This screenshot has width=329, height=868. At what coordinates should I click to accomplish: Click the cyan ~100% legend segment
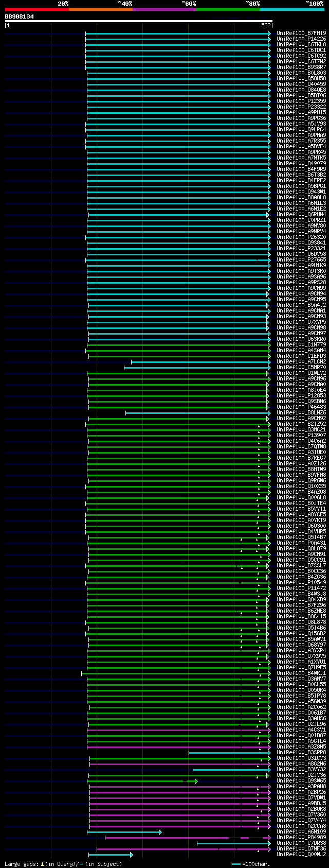292,9
